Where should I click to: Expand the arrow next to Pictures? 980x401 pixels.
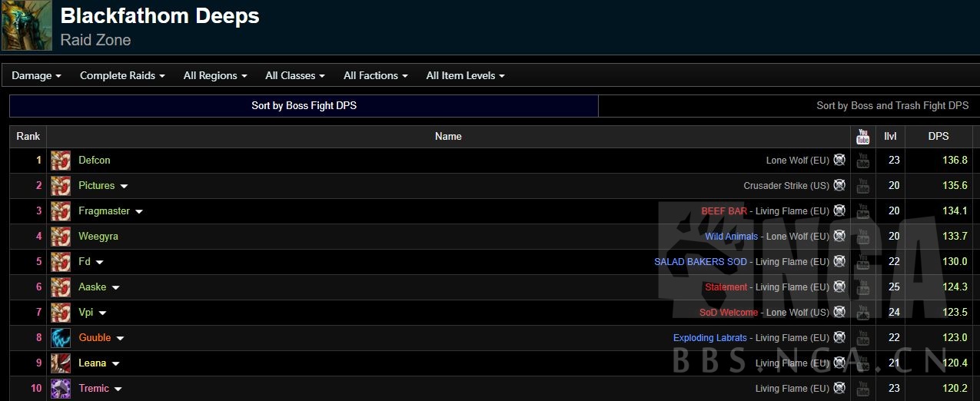pos(124,187)
